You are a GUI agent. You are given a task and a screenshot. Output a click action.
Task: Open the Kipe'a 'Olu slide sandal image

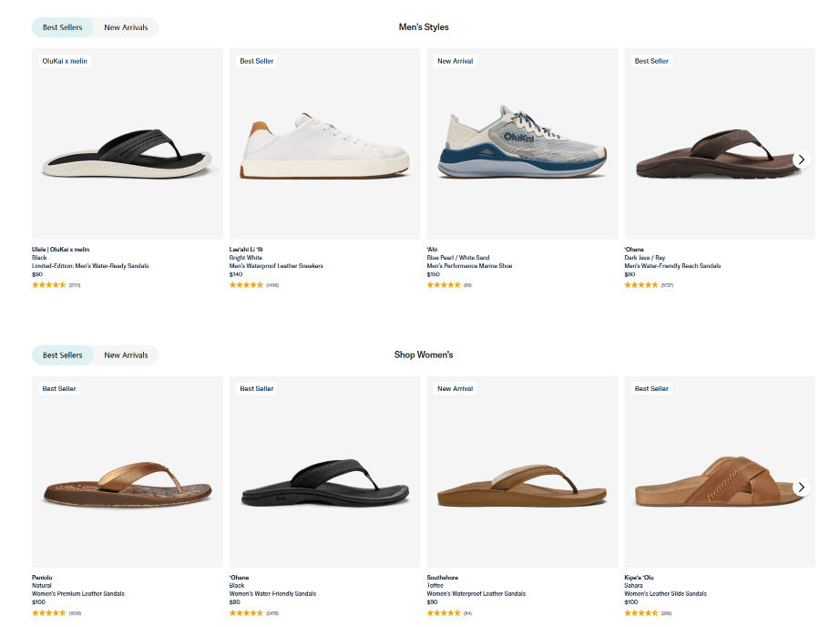(x=720, y=471)
